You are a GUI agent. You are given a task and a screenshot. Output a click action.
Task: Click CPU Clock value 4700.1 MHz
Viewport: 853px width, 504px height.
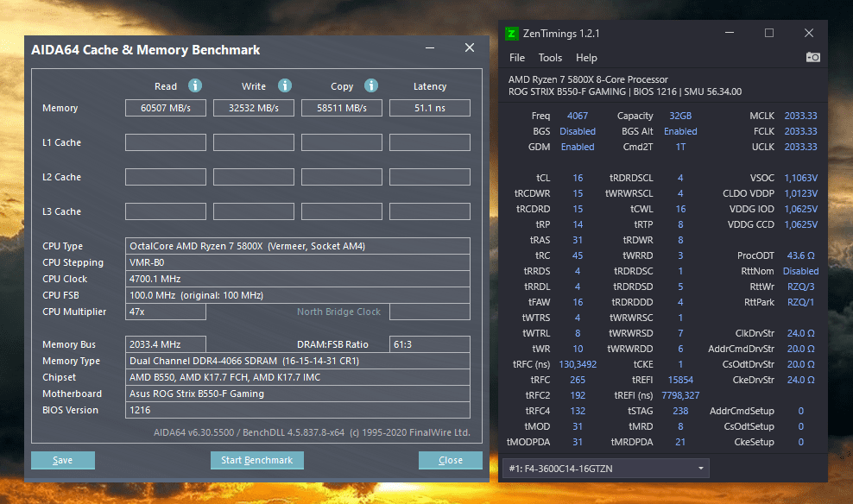click(x=298, y=279)
